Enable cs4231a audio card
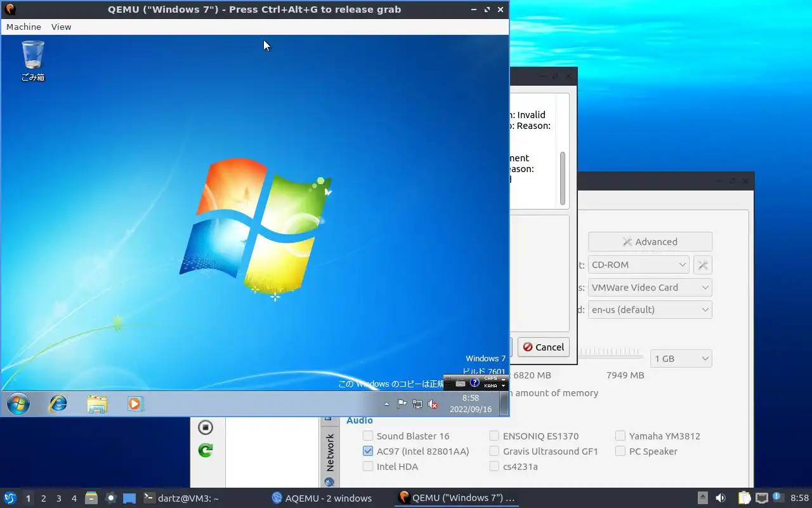This screenshot has height=508, width=812. [x=494, y=467]
